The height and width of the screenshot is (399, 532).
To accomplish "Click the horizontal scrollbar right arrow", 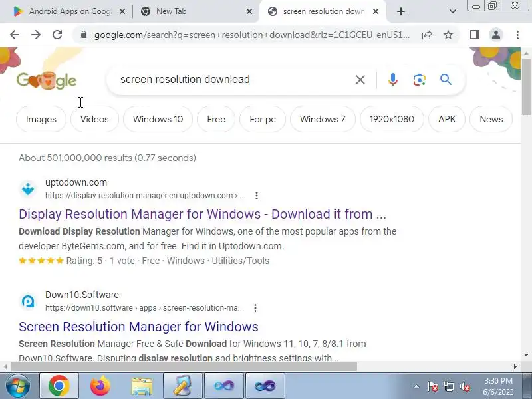I will tap(515, 367).
